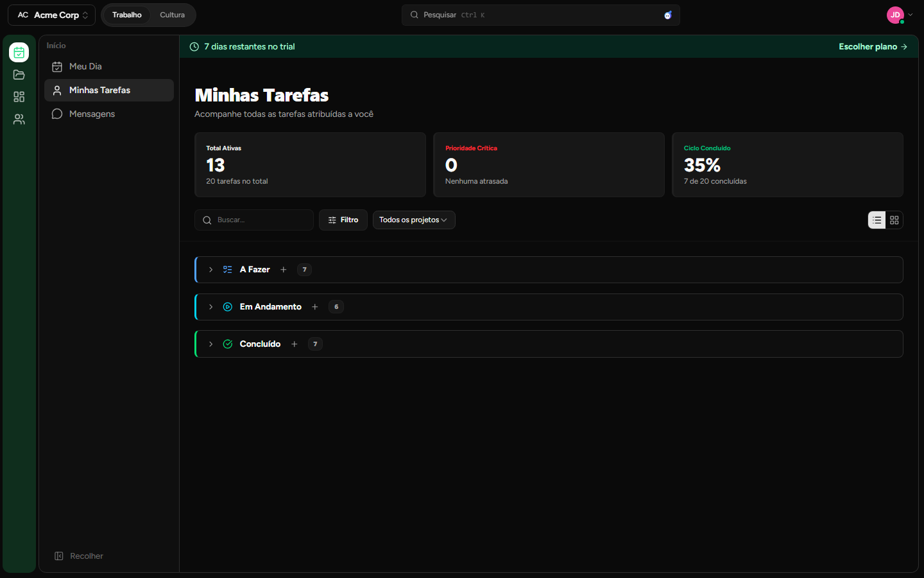
Task: Go to Minhas Tarefas
Action: 109,91
